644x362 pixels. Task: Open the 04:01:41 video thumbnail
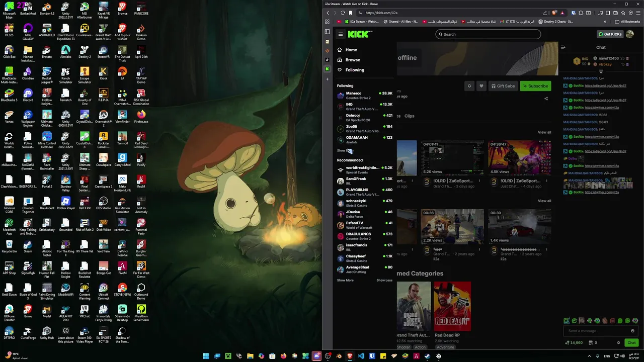(x=452, y=158)
